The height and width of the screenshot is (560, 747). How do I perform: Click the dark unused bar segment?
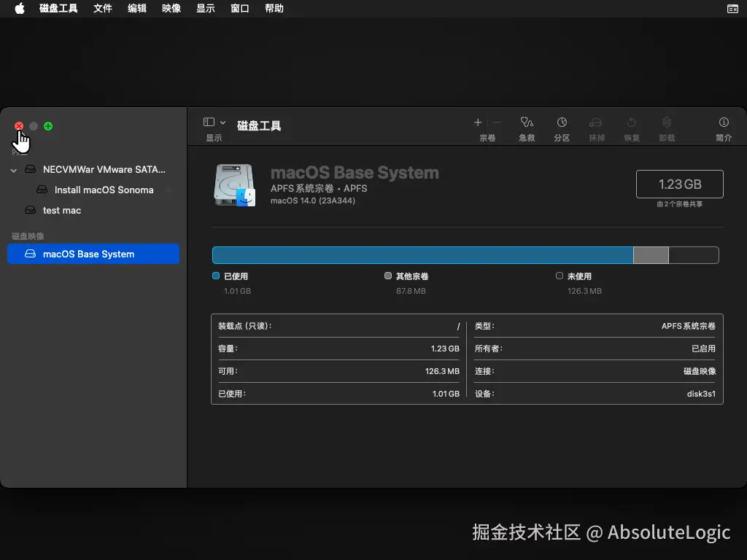pos(694,254)
